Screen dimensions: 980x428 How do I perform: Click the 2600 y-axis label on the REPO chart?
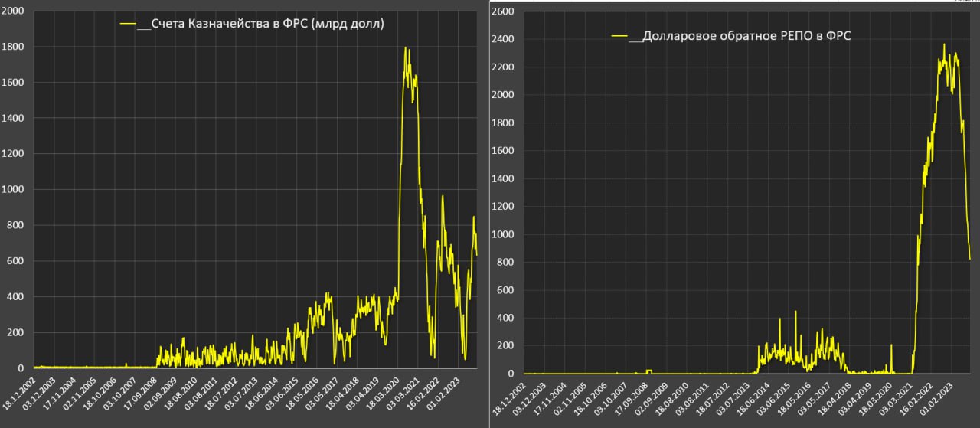pyautogui.click(x=503, y=11)
